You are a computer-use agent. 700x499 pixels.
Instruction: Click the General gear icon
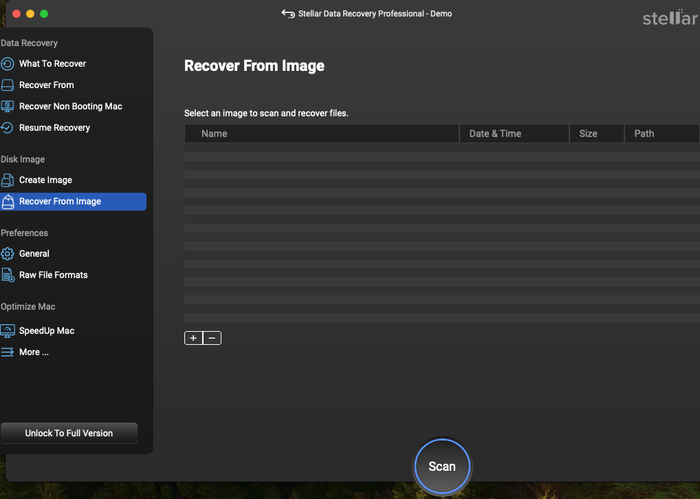pos(7,254)
